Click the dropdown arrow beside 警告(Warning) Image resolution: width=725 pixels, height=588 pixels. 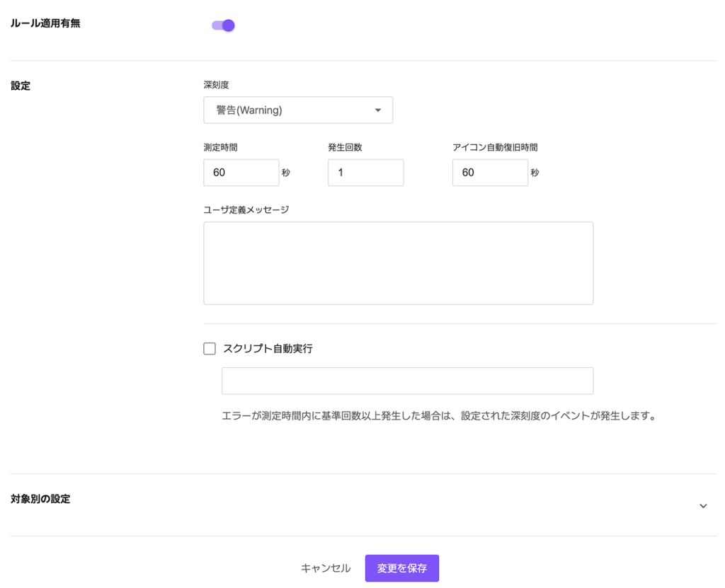click(x=377, y=110)
